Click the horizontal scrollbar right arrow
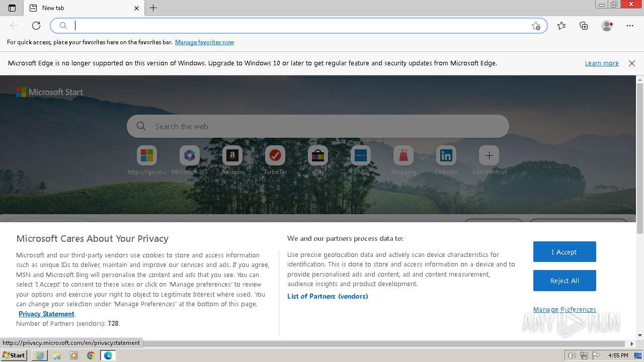The image size is (644, 362). 632,344
